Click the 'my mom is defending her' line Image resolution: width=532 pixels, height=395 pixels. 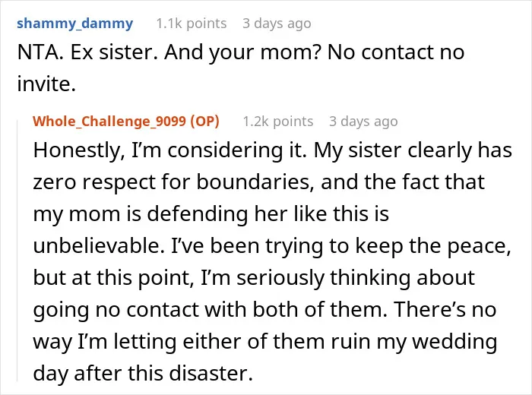point(211,214)
